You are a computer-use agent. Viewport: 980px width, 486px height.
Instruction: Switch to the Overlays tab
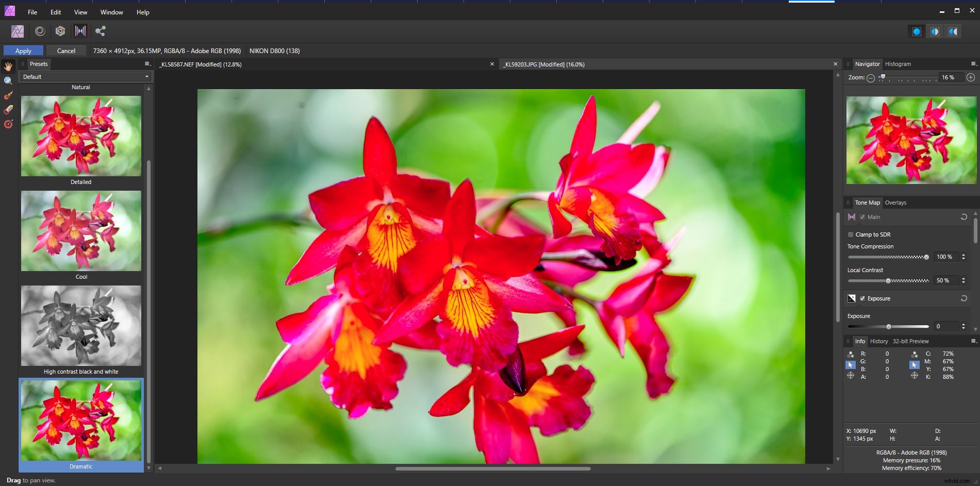tap(895, 203)
